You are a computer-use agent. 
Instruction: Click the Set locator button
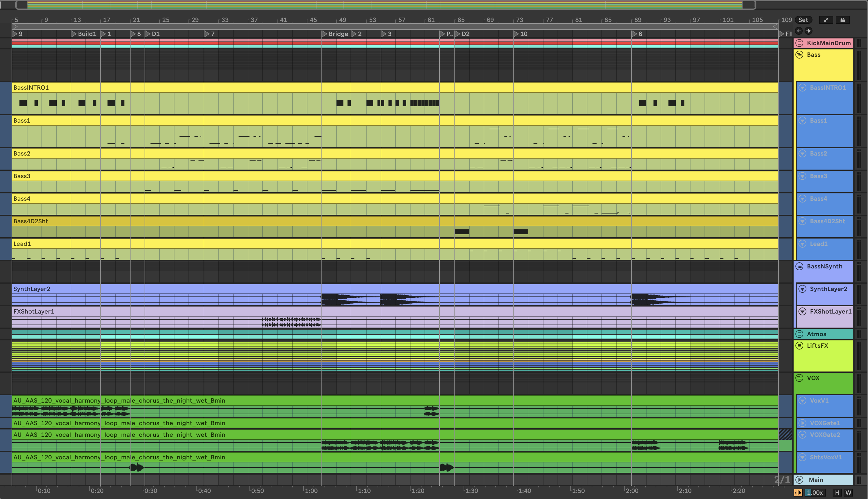803,20
